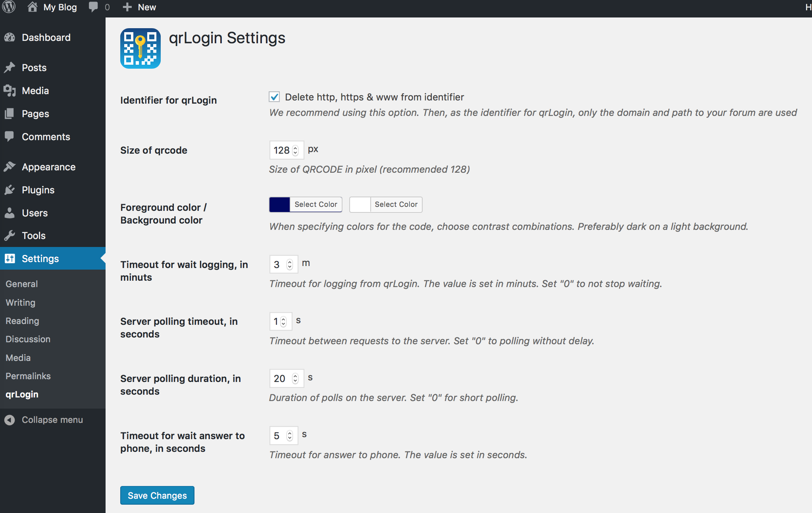Viewport: 812px width, 513px height.
Task: Click the Users person icon
Action: click(10, 213)
